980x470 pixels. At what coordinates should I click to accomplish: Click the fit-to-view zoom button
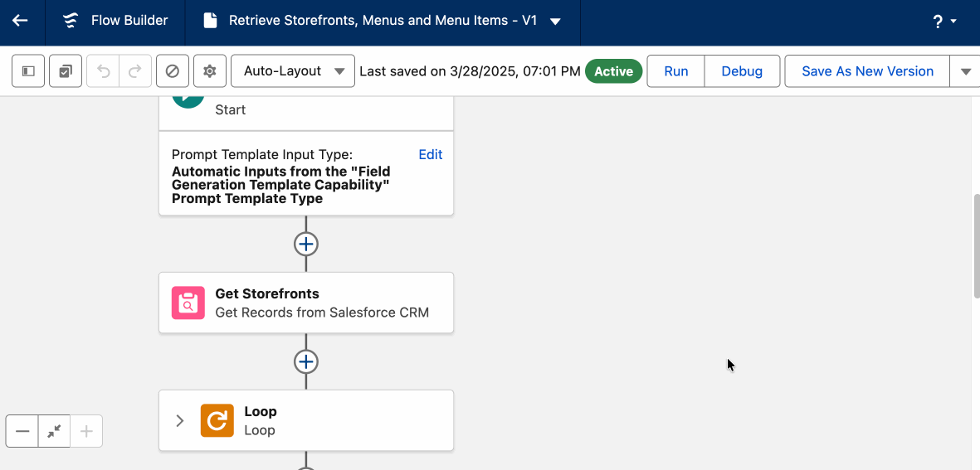54,431
